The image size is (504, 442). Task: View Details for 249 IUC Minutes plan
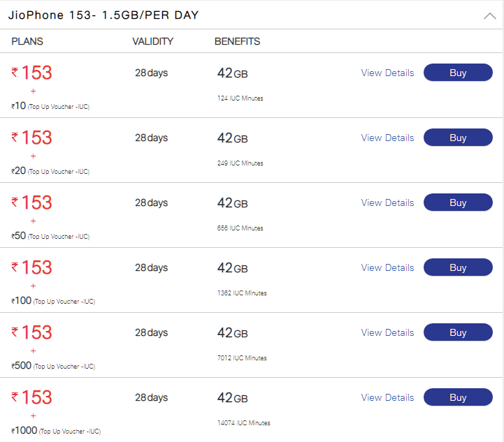pos(387,138)
